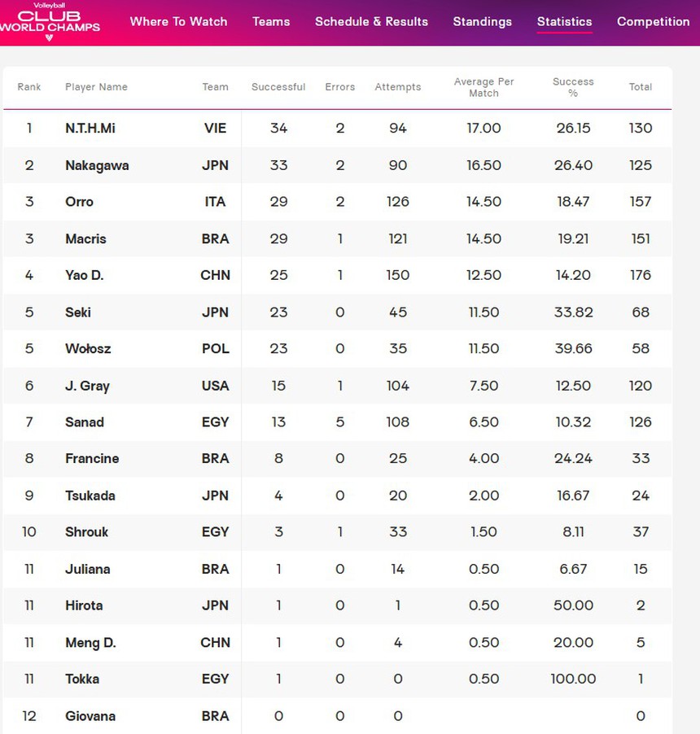This screenshot has width=700, height=734.
Task: Sort by the Total column
Action: click(x=641, y=87)
